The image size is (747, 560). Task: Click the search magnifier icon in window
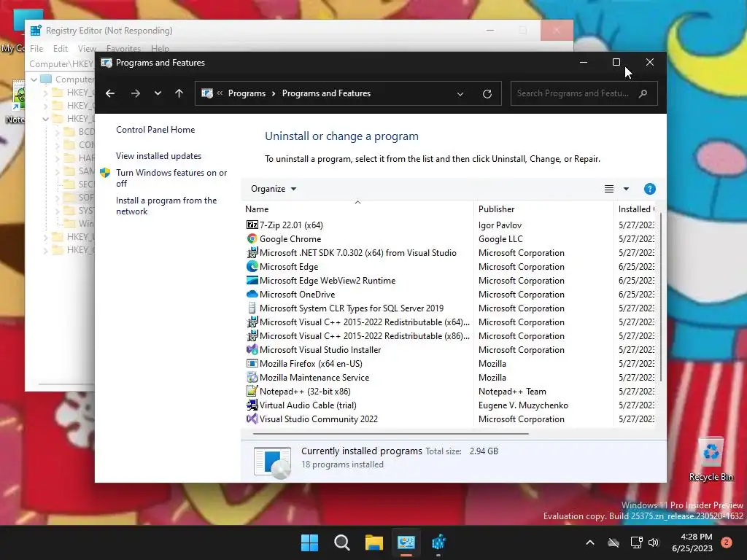[643, 93]
